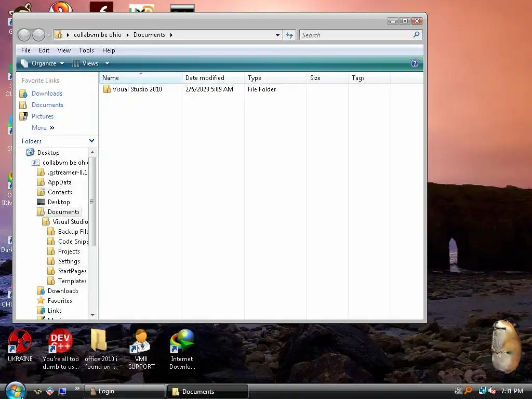The image size is (532, 399).
Task: Open the VM0 SUPPORT desktop shortcut
Action: coord(141,350)
